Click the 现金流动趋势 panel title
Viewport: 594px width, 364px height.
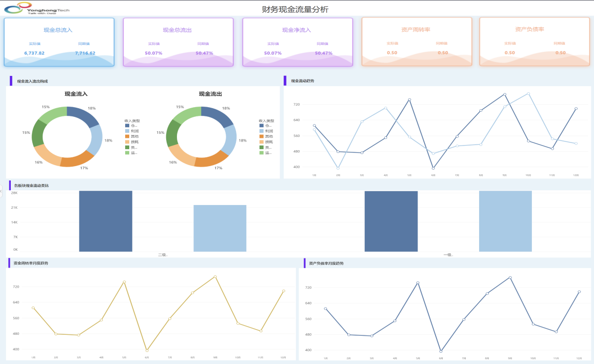[x=302, y=81]
